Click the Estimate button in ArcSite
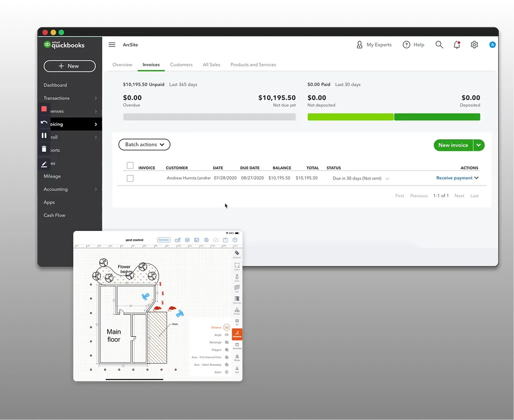Viewport: 514px width, 420px height. click(x=164, y=240)
